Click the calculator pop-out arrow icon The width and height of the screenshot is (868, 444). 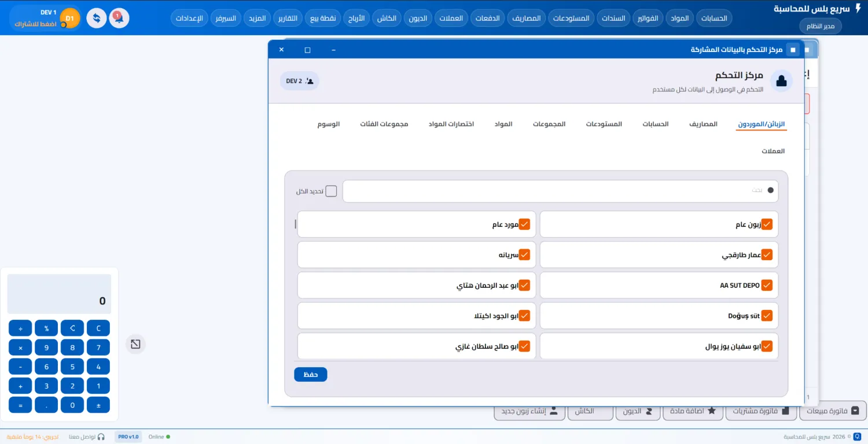pyautogui.click(x=135, y=344)
